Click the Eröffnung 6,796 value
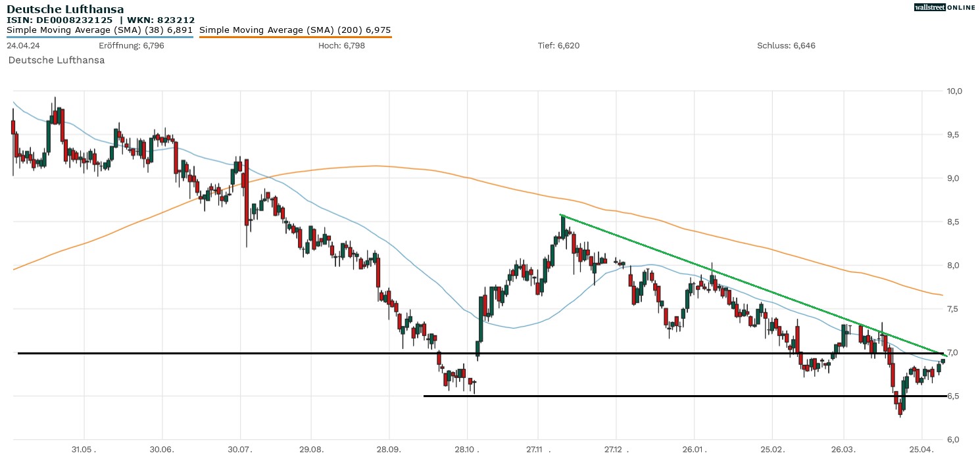This screenshot has width=980, height=453. (132, 45)
